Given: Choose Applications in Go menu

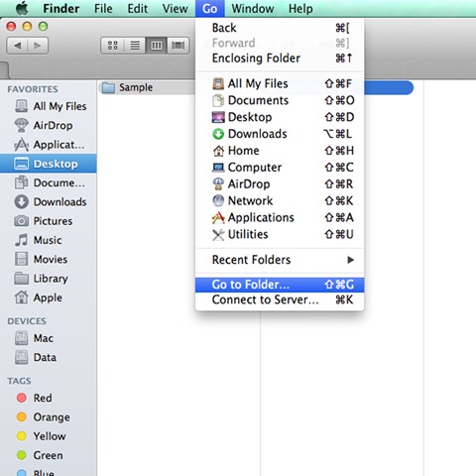Looking at the screenshot, I should click(280, 217).
